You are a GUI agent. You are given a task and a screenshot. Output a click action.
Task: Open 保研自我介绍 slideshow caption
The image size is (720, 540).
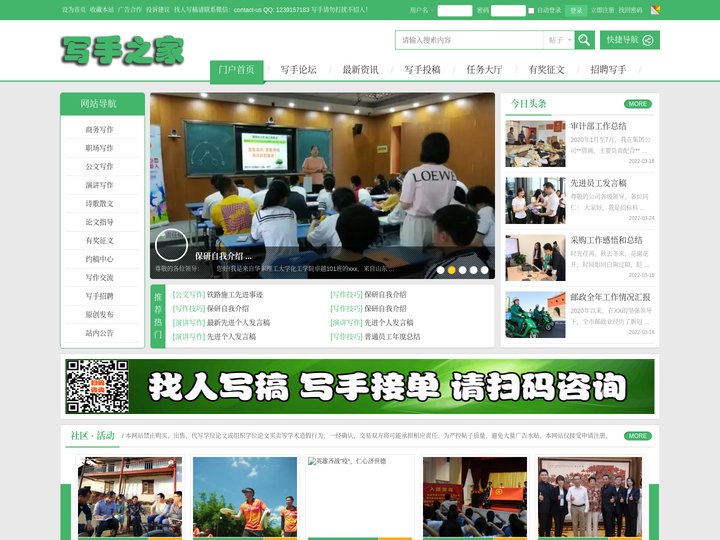[223, 256]
